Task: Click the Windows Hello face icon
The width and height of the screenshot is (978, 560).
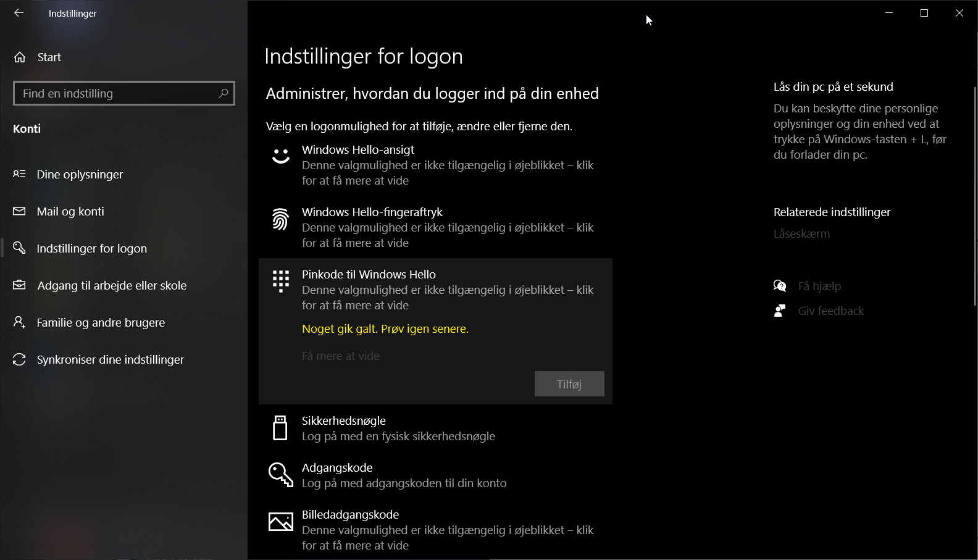Action: click(x=281, y=156)
